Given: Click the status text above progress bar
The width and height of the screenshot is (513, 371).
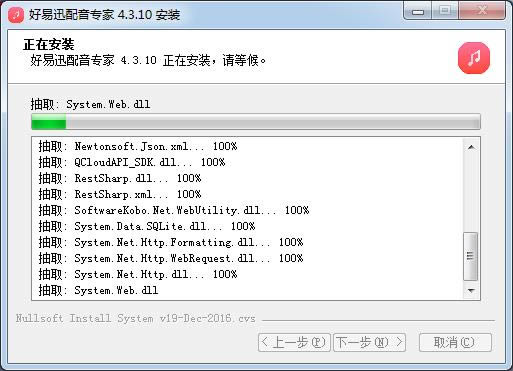Looking at the screenshot, I should 90,104.
